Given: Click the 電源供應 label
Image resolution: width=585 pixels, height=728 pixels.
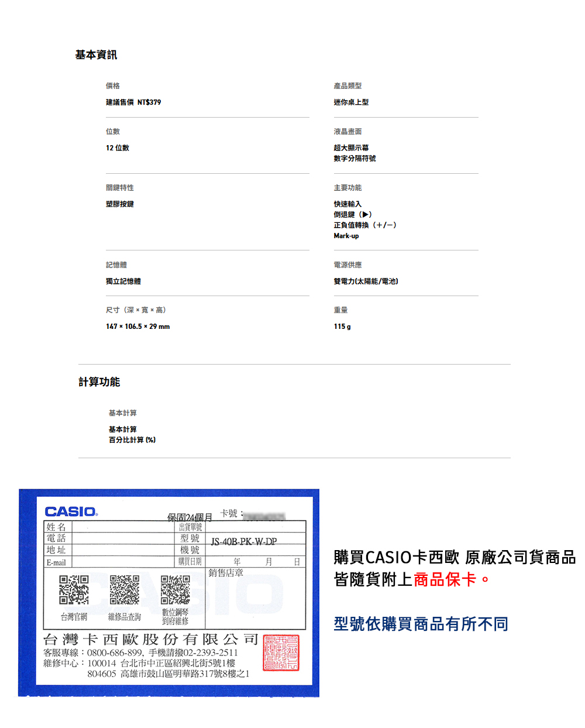Looking at the screenshot, I should (347, 265).
